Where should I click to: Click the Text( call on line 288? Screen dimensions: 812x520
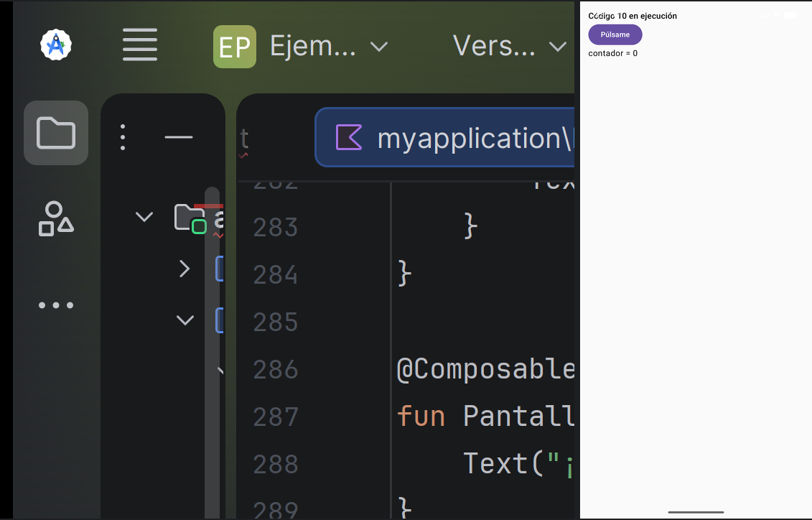(x=504, y=463)
